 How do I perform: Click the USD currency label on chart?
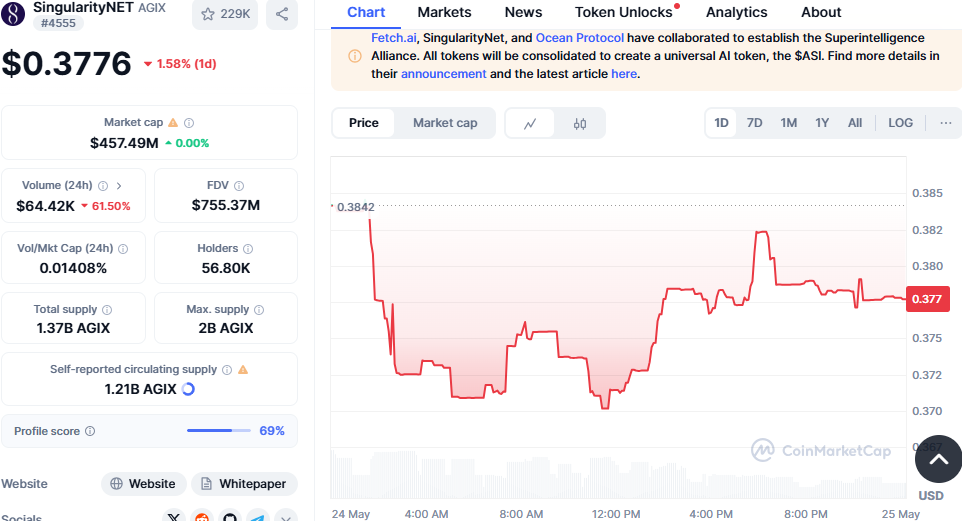point(931,496)
